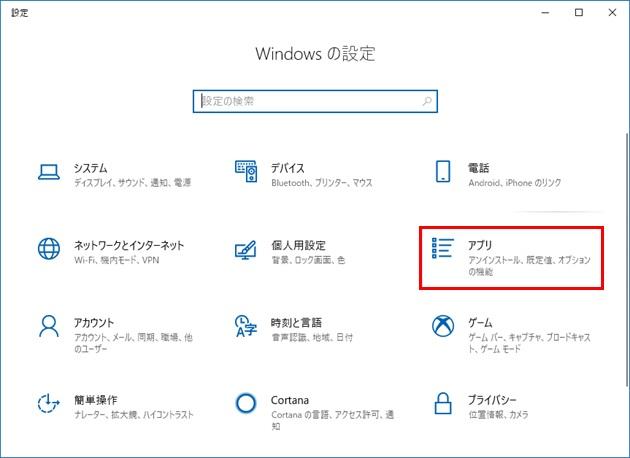This screenshot has height=458, width=630.
Task: Minimize the 設定 window
Action: (x=545, y=12)
